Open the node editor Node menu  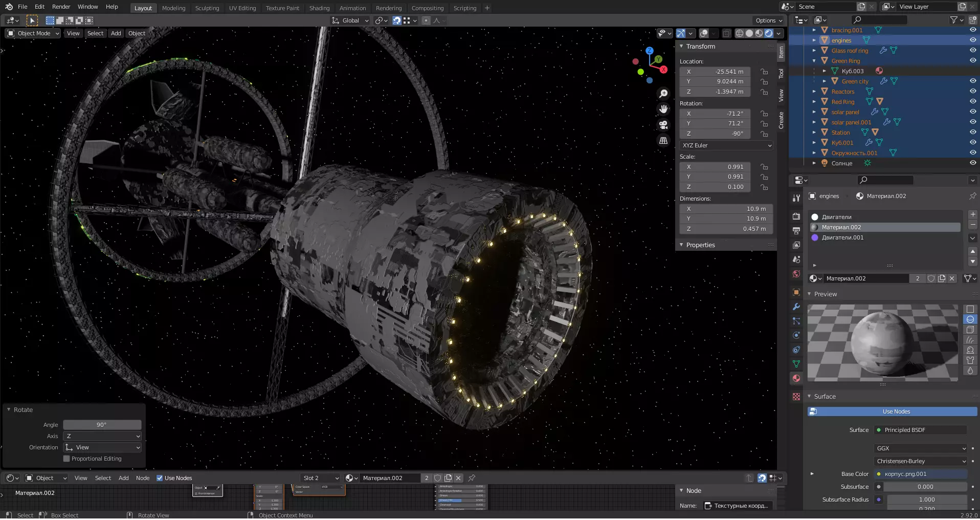pos(143,478)
